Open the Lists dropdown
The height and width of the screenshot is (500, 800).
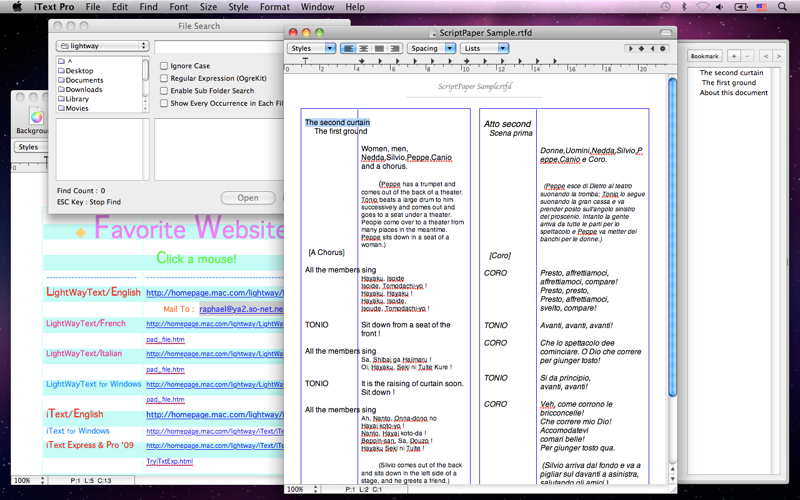click(484, 48)
